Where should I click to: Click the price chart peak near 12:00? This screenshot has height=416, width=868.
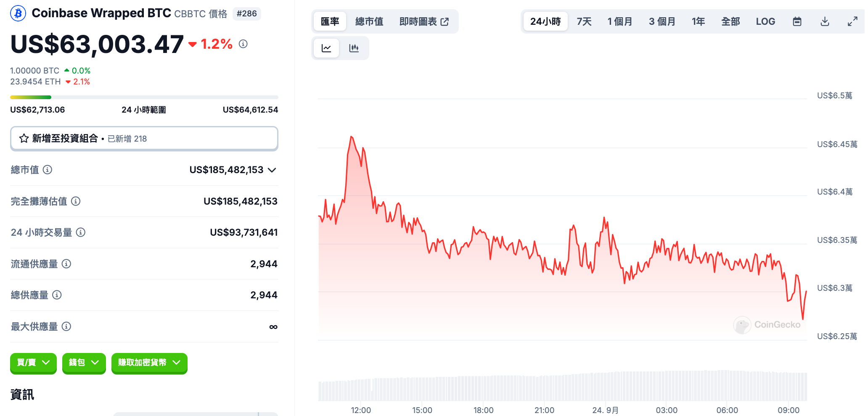point(351,137)
